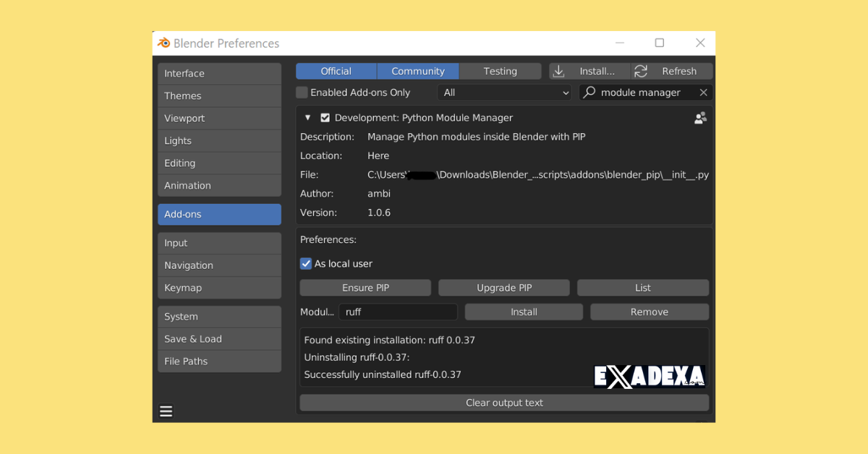This screenshot has height=454, width=868.
Task: Click Ensure PIP
Action: (365, 287)
